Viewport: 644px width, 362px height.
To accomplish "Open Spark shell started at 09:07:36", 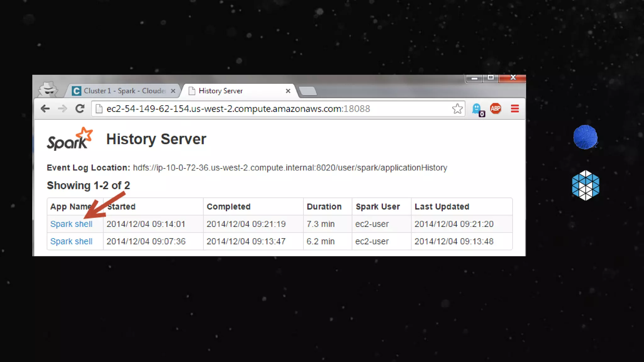I will coord(71,241).
